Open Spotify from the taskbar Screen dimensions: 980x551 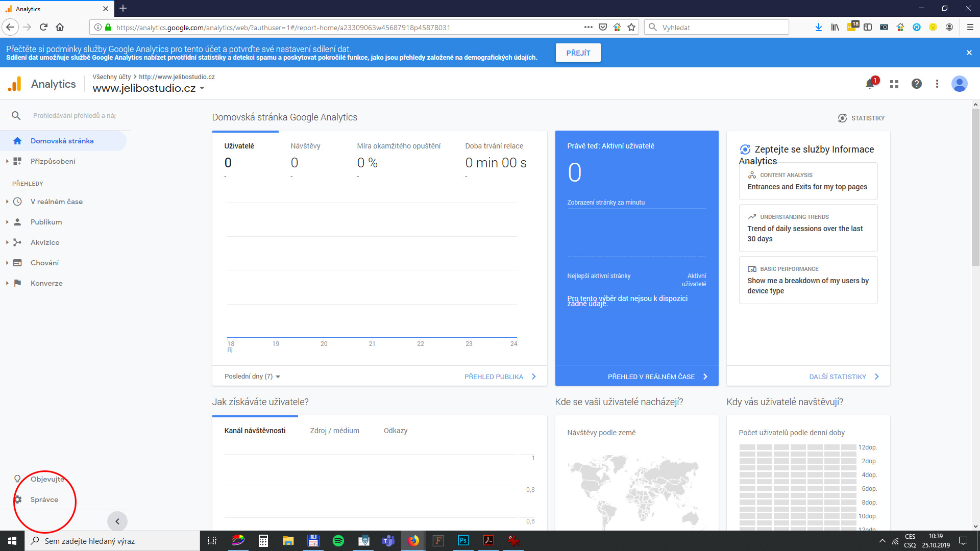click(x=338, y=541)
